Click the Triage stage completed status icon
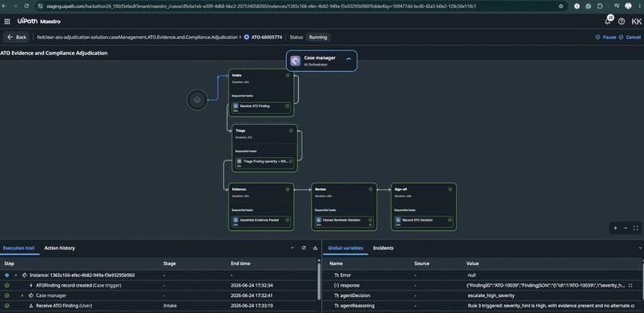The image size is (644, 313). tap(291, 130)
